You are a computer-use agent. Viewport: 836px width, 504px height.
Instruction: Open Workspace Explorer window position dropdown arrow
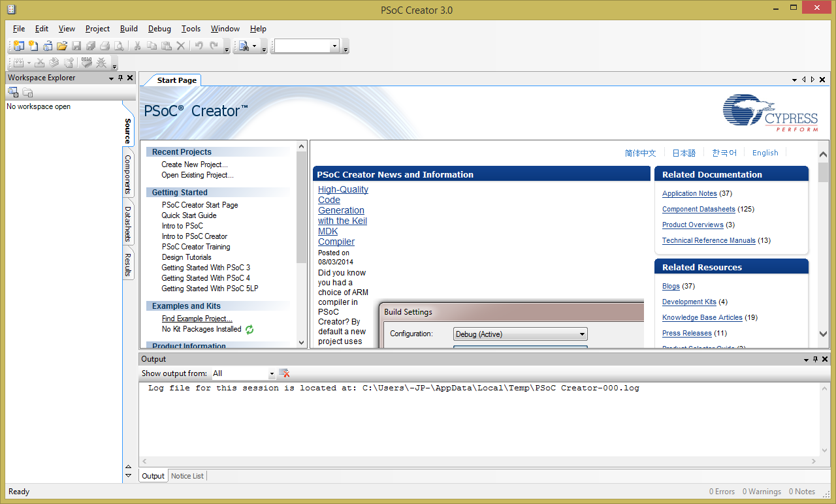tap(111, 78)
